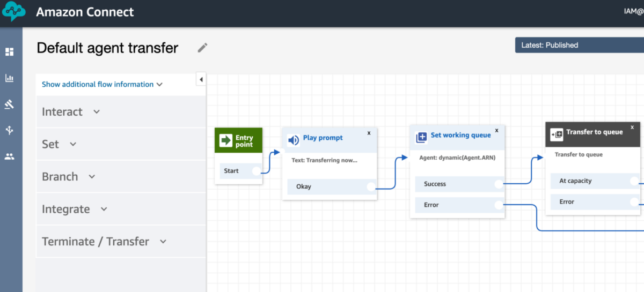Collapse the left block panel arrow

(201, 80)
